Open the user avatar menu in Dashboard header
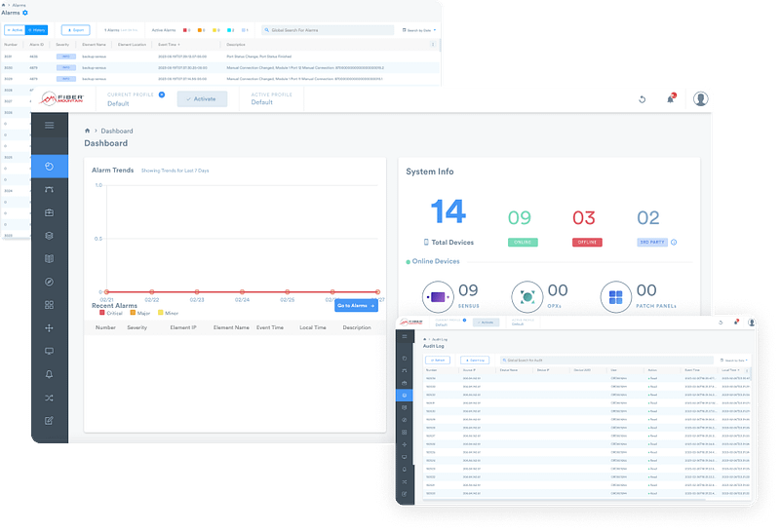 [x=700, y=99]
